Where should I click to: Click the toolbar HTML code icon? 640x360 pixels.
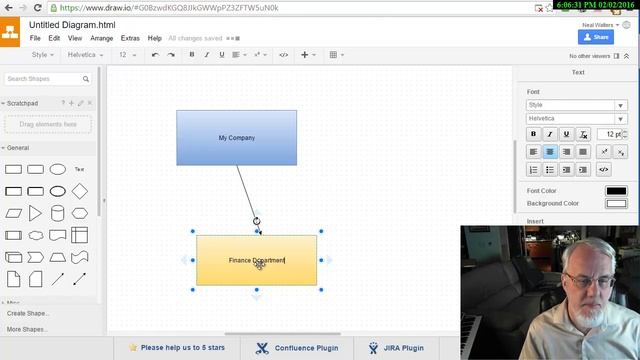point(283,55)
